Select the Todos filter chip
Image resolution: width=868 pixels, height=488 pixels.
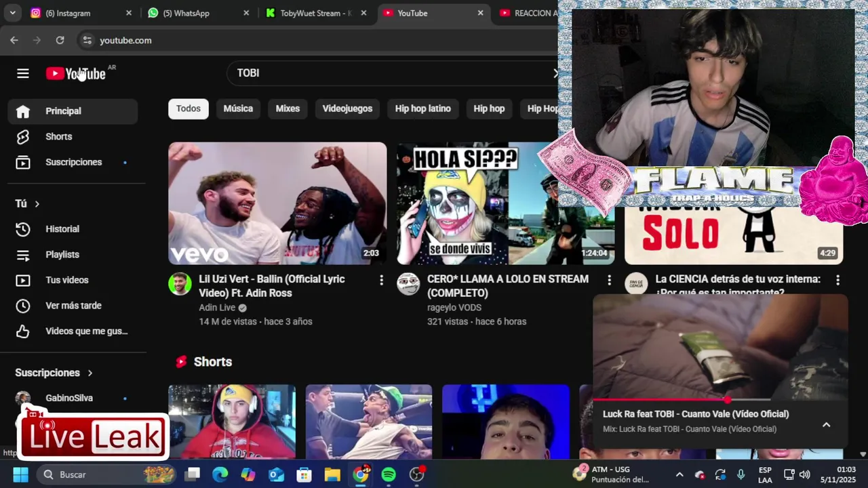[189, 108]
